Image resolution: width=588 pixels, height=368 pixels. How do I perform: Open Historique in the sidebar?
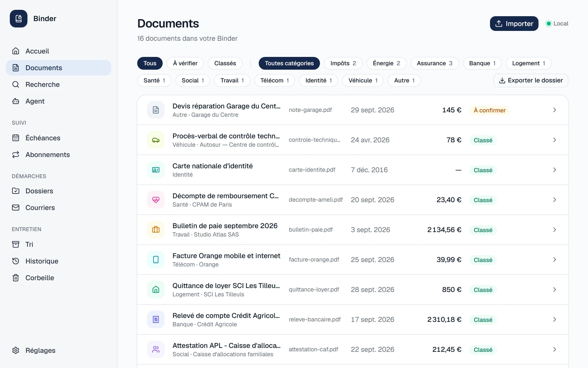point(59,261)
